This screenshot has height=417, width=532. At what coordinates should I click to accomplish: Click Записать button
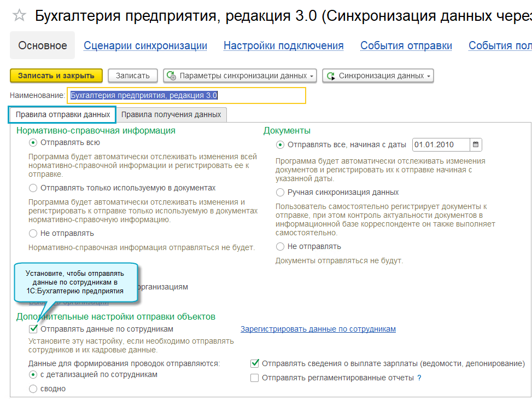pyautogui.click(x=133, y=76)
